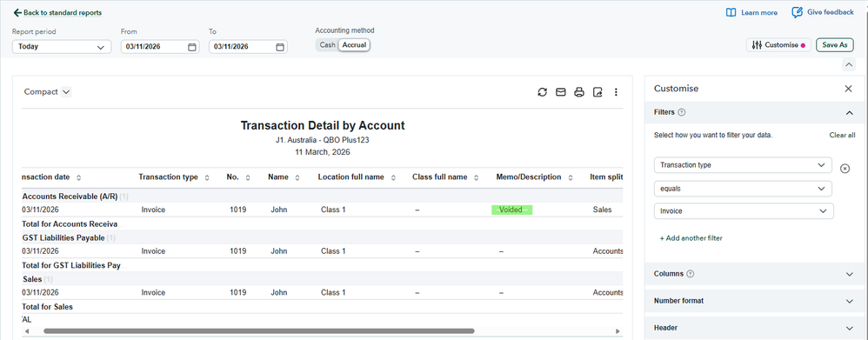Click the Save As button
The image size is (868, 340).
834,45
